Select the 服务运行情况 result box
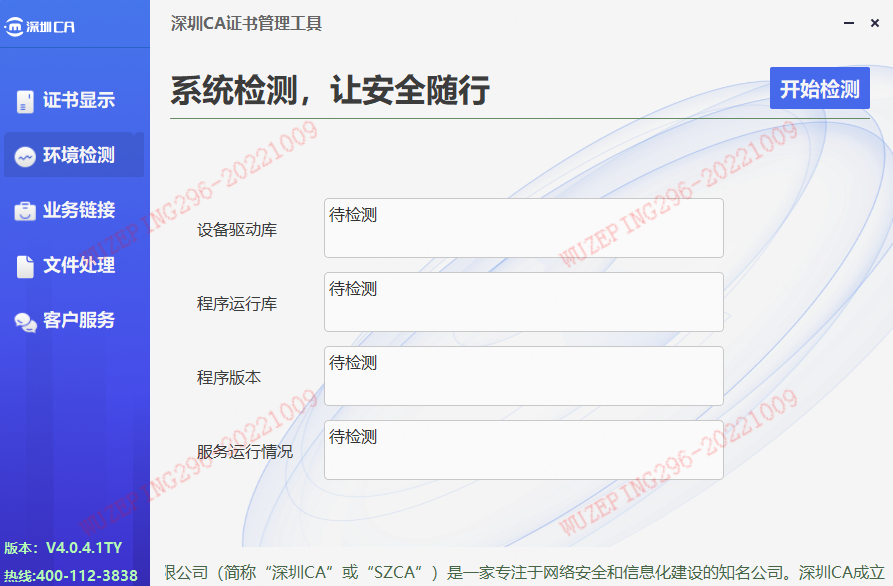Viewport: 893px width, 586px height. pyautogui.click(x=523, y=450)
